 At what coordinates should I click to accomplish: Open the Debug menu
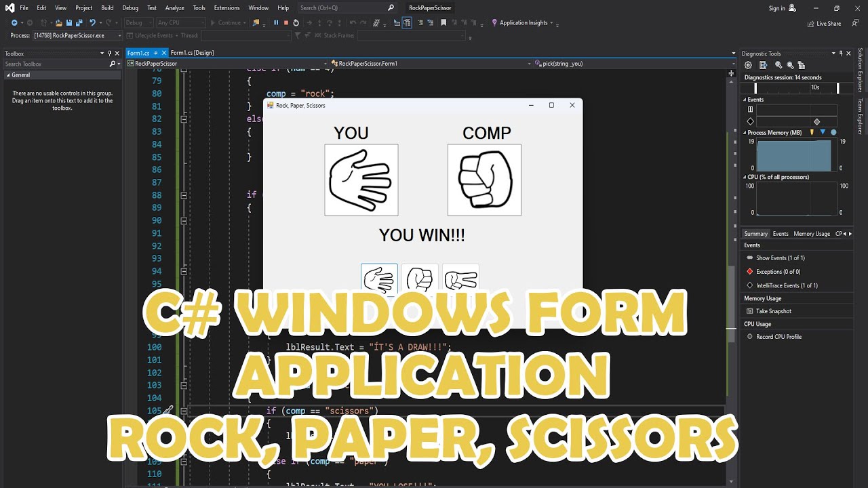[x=130, y=8]
